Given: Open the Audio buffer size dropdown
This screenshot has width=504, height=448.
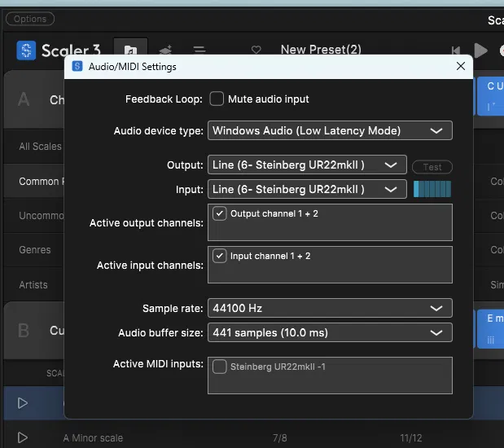Looking at the screenshot, I should pyautogui.click(x=330, y=332).
